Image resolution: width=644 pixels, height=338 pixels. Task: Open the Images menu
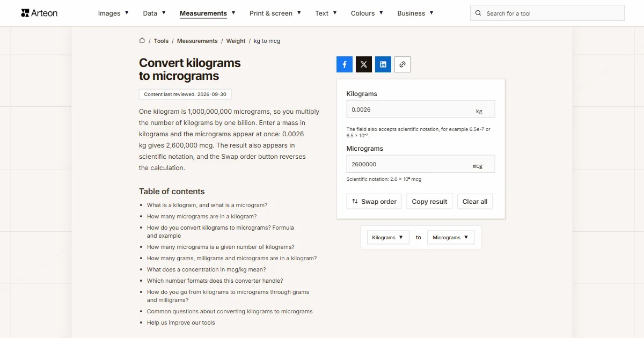tap(113, 13)
